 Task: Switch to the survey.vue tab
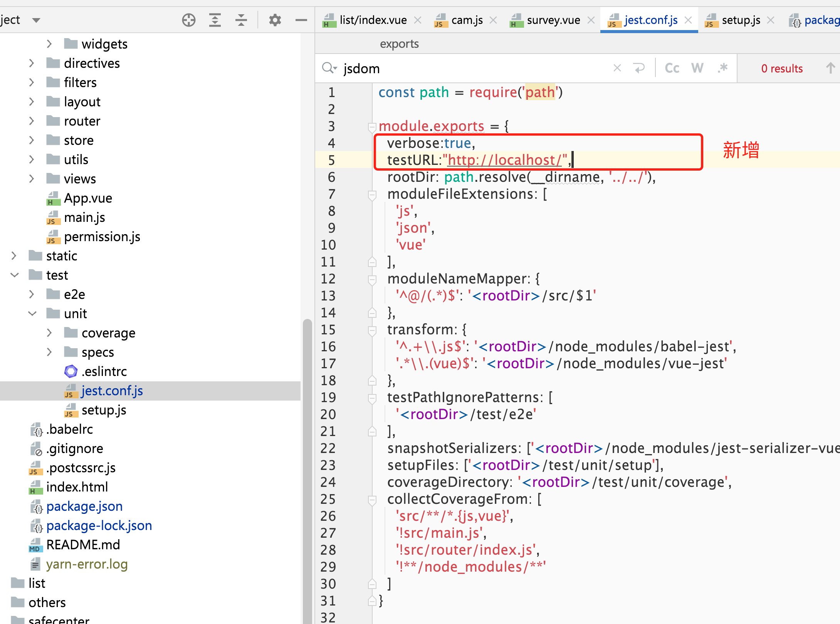[553, 20]
